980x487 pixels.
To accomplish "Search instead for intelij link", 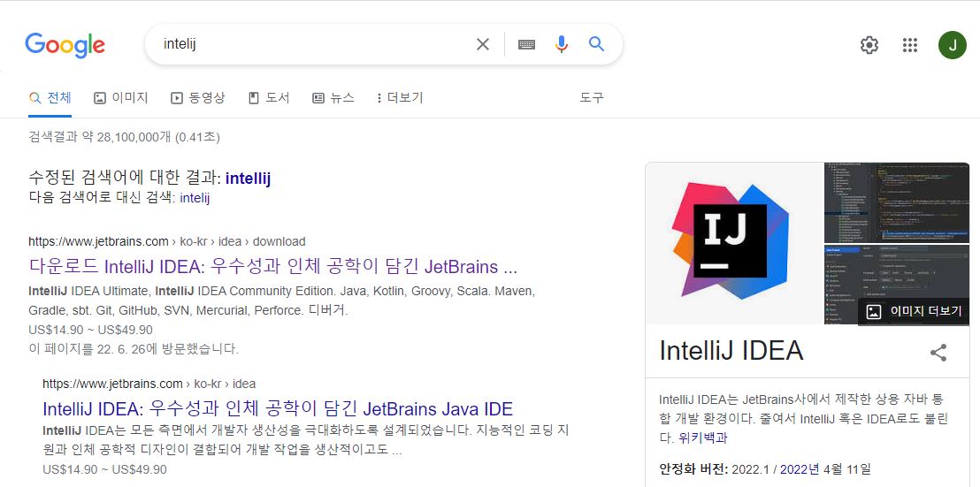I will (195, 199).
